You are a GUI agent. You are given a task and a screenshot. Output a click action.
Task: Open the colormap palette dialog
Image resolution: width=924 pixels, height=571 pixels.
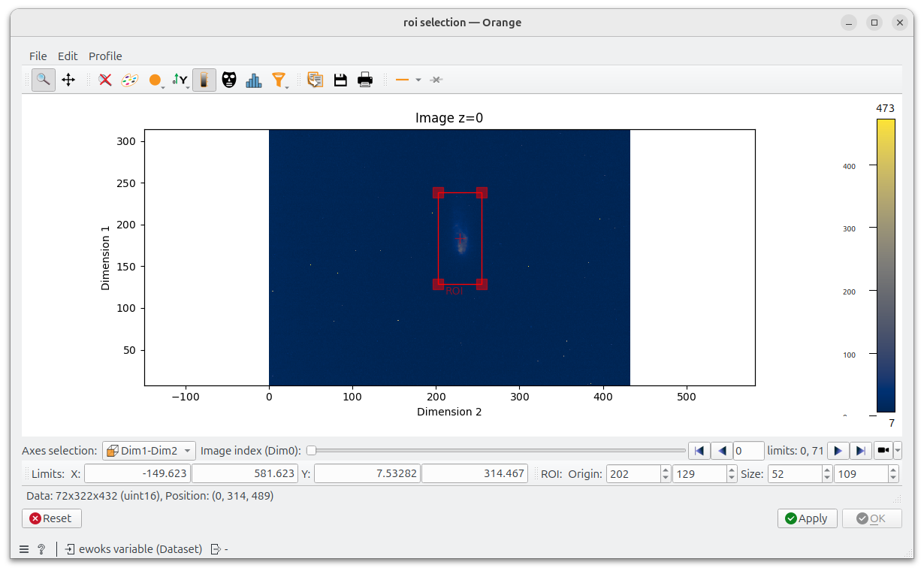click(x=130, y=80)
